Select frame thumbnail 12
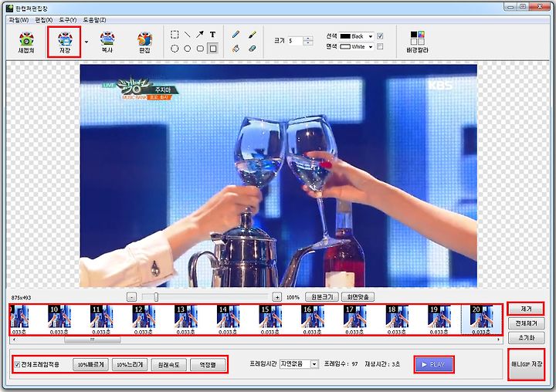This screenshot has width=556, height=392. [x=144, y=319]
